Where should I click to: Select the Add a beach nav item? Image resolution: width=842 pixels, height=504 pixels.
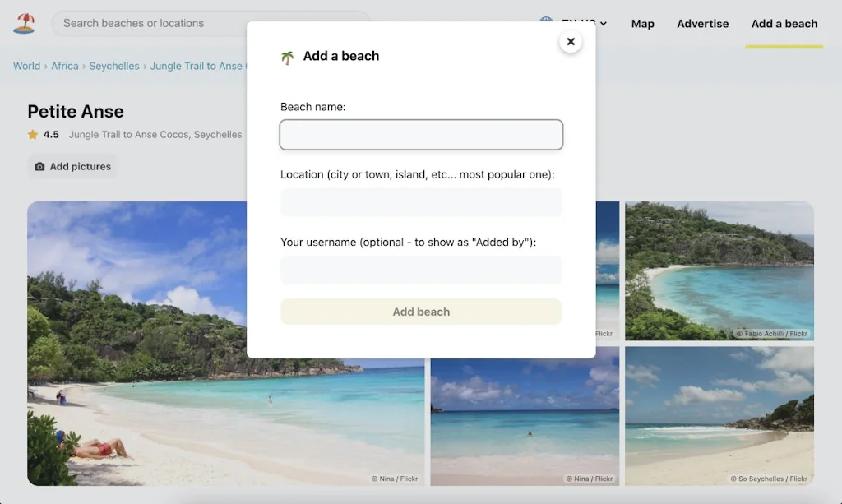click(x=784, y=24)
